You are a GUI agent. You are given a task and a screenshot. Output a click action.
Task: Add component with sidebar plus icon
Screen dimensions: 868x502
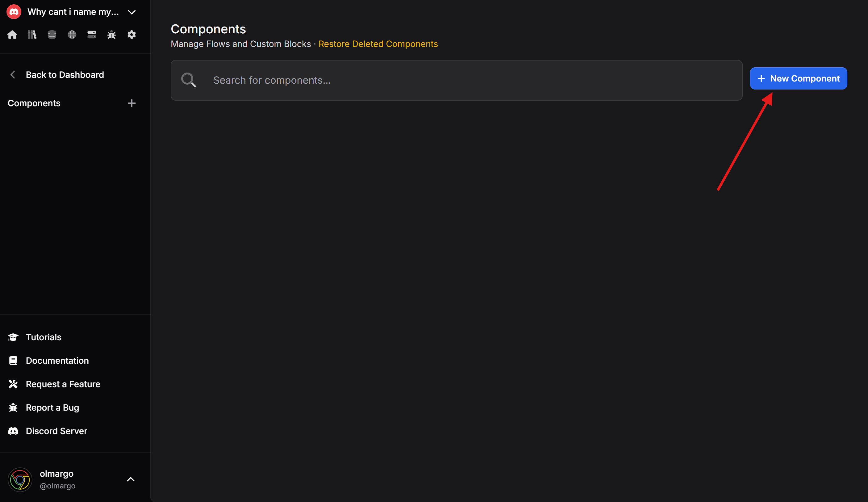click(131, 103)
